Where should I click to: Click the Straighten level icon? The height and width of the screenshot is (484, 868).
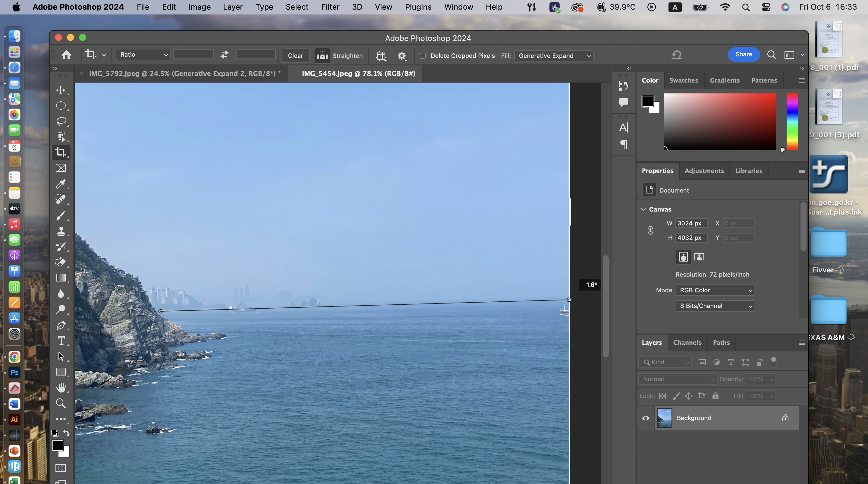(x=322, y=56)
